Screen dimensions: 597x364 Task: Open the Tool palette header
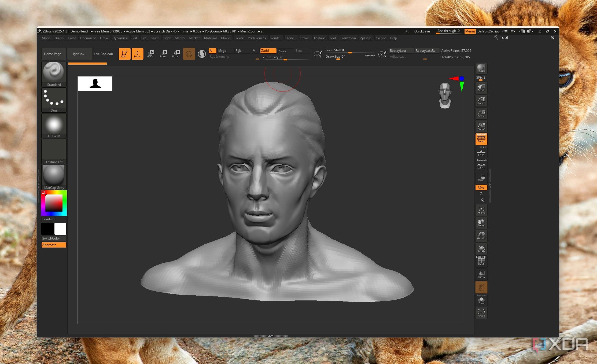click(503, 37)
